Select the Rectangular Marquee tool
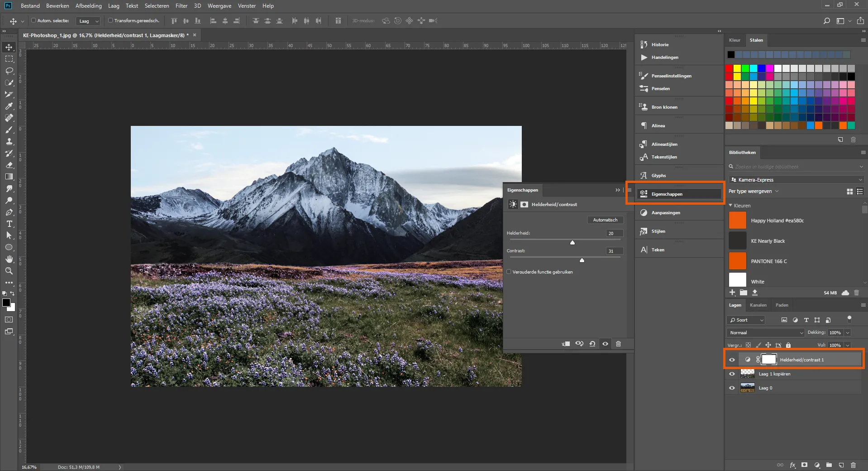The height and width of the screenshot is (471, 868). tap(9, 59)
